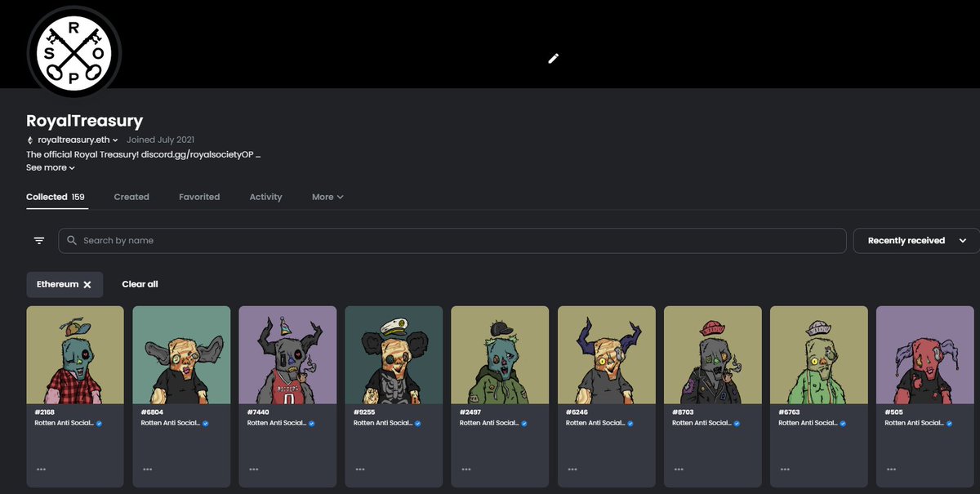The image size is (980, 494).
Task: Click the Joined July 2021 text
Action: 160,140
